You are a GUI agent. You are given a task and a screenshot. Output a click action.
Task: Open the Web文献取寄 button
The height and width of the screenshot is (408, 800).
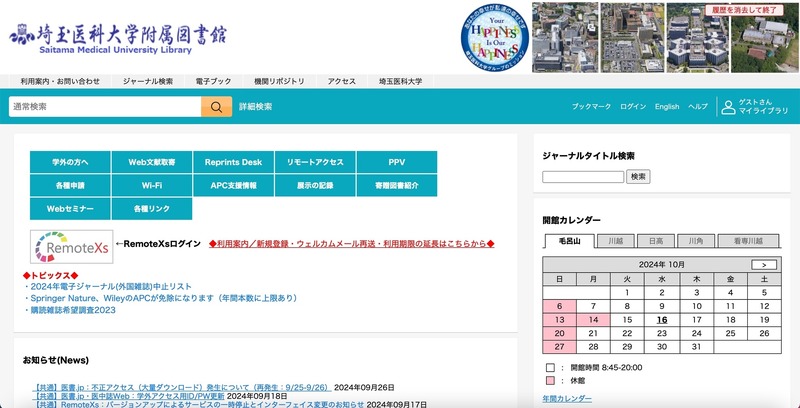click(152, 161)
